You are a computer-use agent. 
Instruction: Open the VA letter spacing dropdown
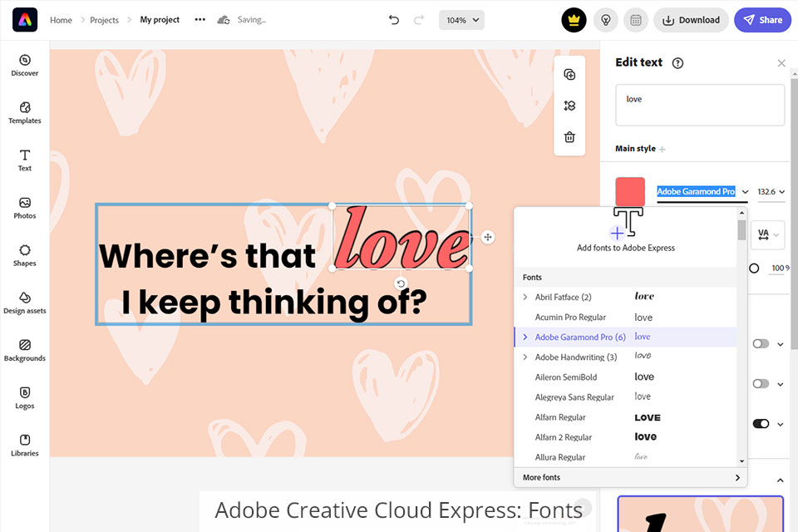(x=768, y=234)
